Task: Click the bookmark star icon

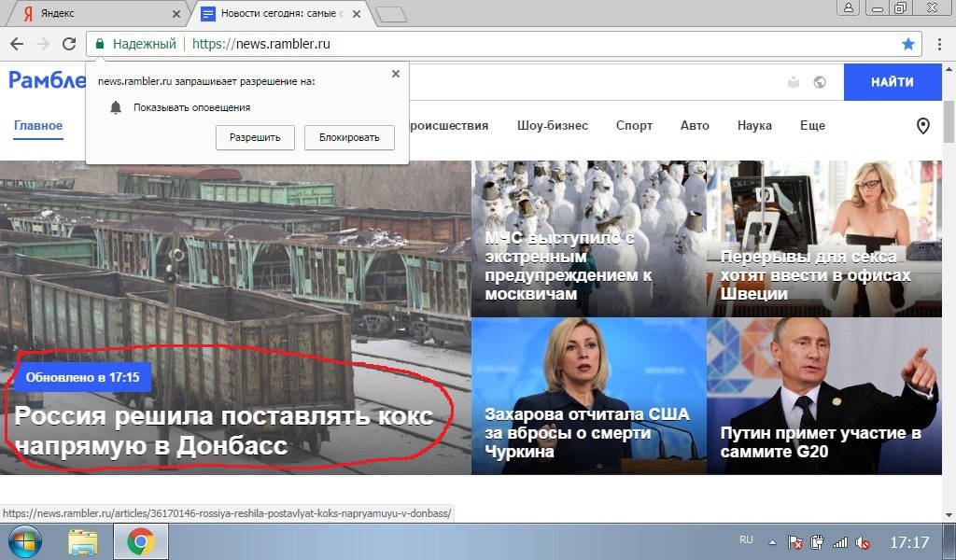Action: tap(907, 44)
